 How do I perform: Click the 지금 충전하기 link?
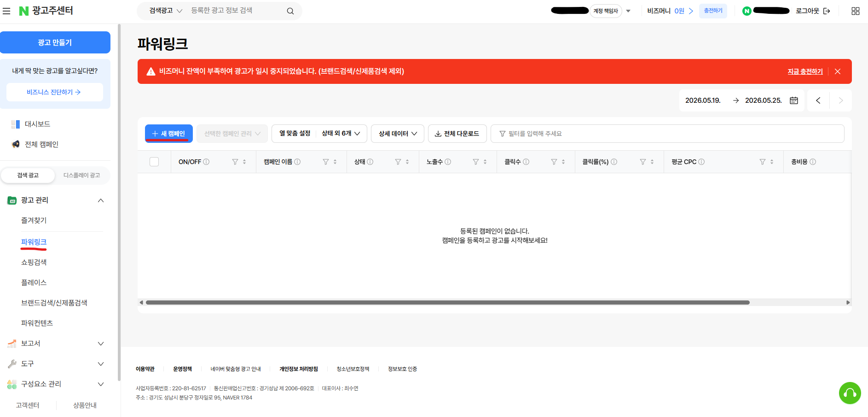point(805,71)
